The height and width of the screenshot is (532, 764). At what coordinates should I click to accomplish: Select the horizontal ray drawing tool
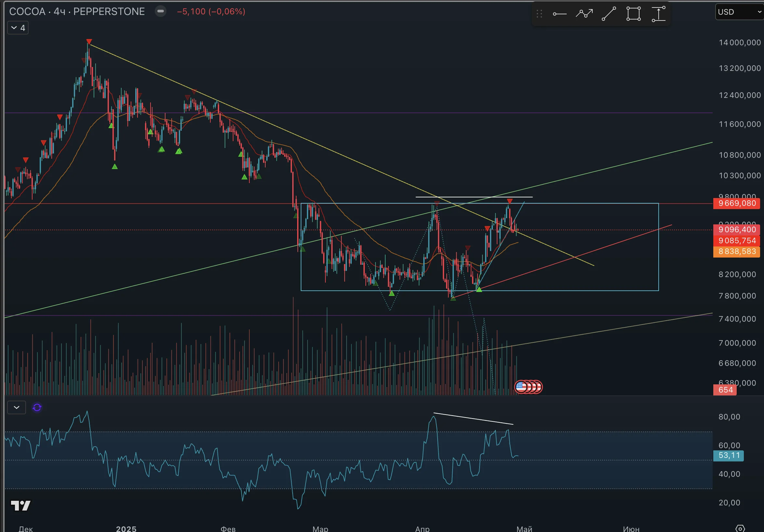click(560, 14)
